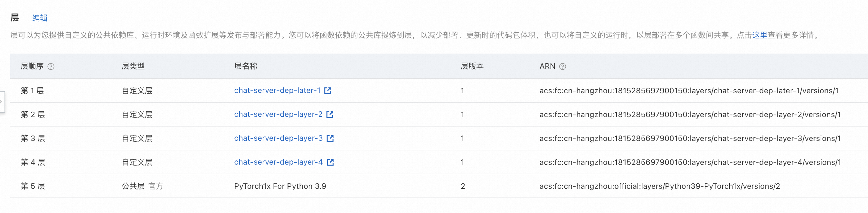Viewport: 868px width, 213px height.
Task: Expand the collapsed side panel handle
Action: click(x=2, y=102)
